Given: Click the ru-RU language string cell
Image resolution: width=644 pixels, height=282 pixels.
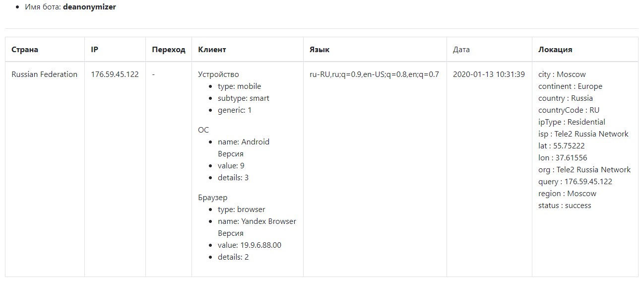Looking at the screenshot, I should click(374, 74).
